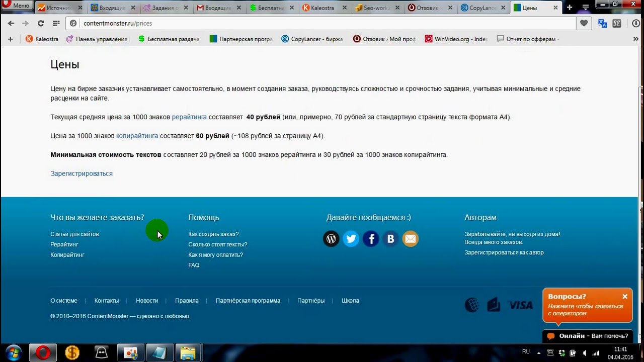The image size is (644, 362).
Task: Open Windows Start button in taskbar
Action: (14, 352)
